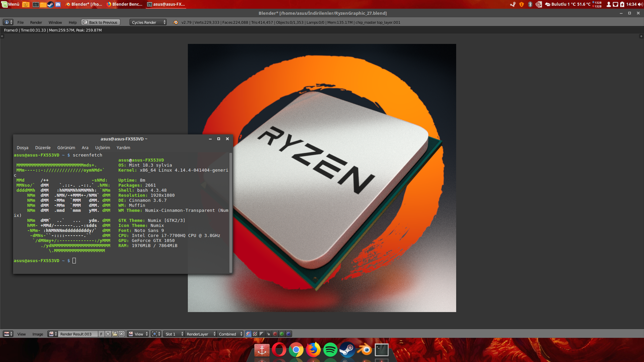
Task: Click the NVIDIA tray icon
Action: click(x=539, y=4)
